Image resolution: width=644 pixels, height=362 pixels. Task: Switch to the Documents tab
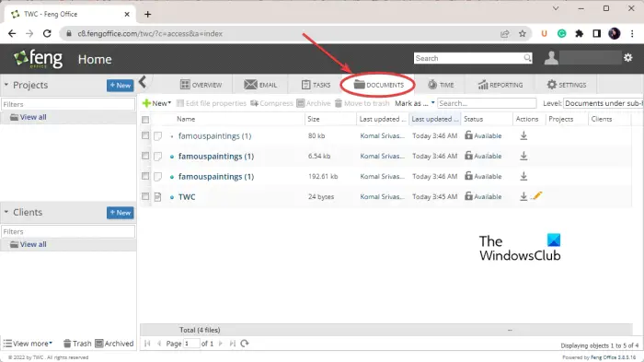tap(379, 85)
